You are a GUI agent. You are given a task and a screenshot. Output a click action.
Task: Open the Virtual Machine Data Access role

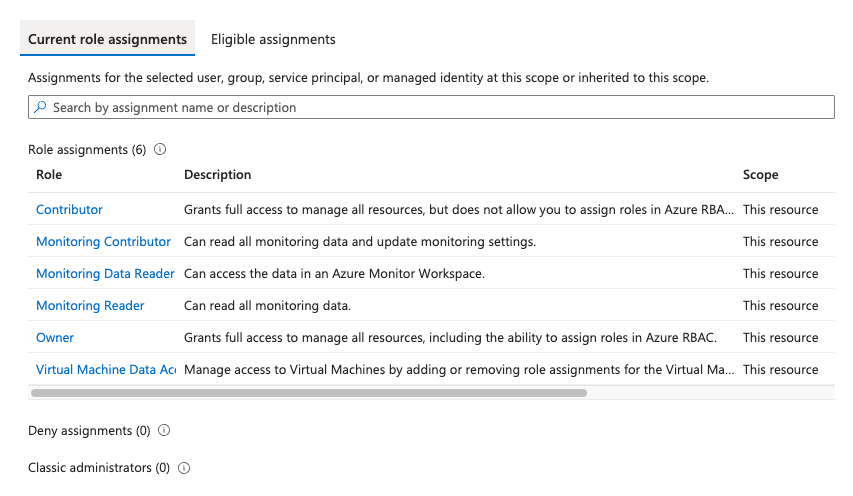tap(105, 370)
